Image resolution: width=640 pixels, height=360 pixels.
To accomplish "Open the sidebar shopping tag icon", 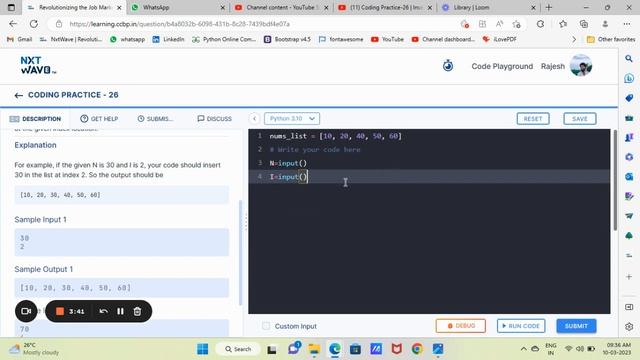I will pyautogui.click(x=629, y=98).
